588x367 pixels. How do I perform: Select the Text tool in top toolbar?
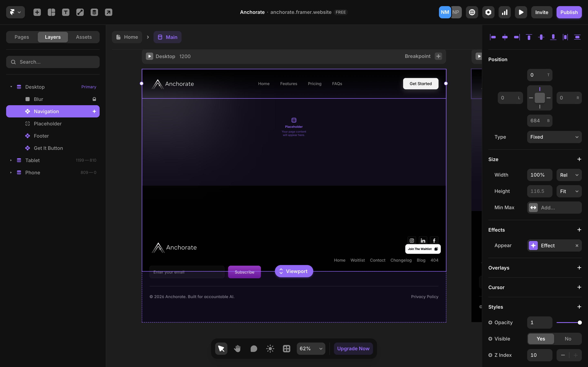(66, 12)
